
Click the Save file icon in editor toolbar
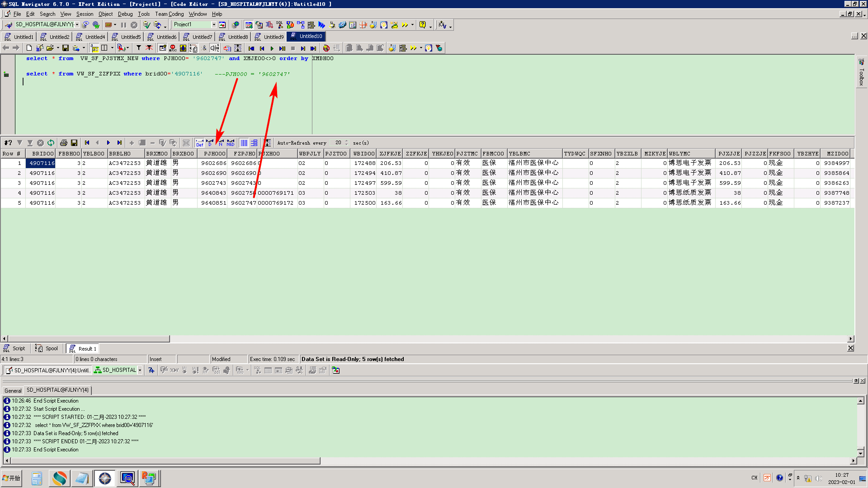click(x=66, y=48)
